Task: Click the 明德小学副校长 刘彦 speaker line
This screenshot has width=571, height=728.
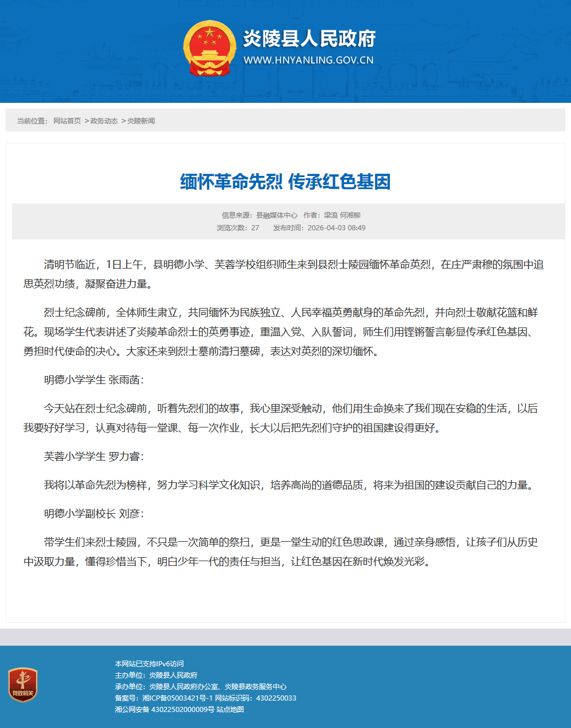Action: 94,514
